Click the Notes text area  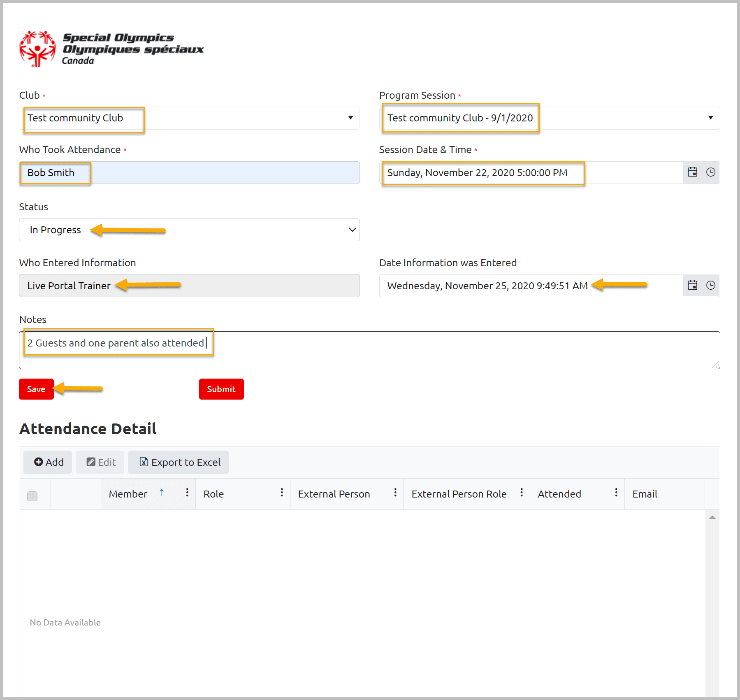[369, 350]
